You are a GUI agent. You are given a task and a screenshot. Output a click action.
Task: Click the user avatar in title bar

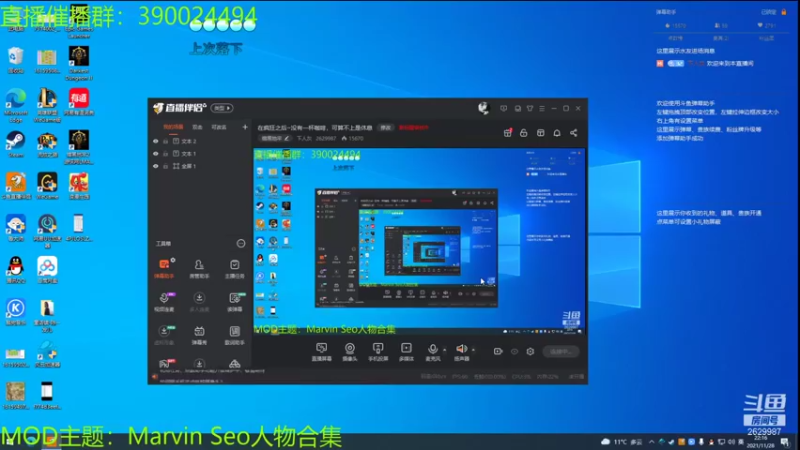tap(483, 108)
